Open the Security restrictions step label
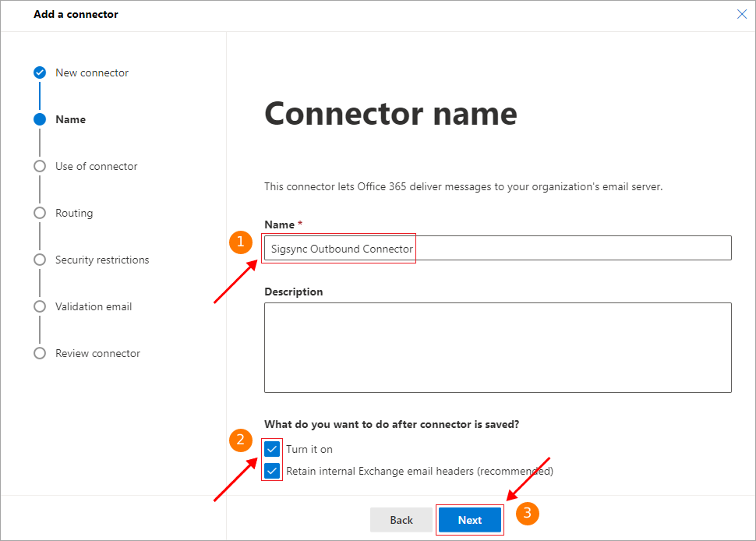This screenshot has height=541, width=756. coord(102,260)
